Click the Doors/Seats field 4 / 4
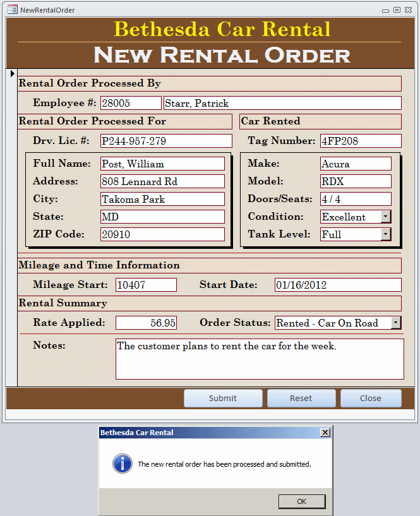The image size is (420, 516). point(356,199)
